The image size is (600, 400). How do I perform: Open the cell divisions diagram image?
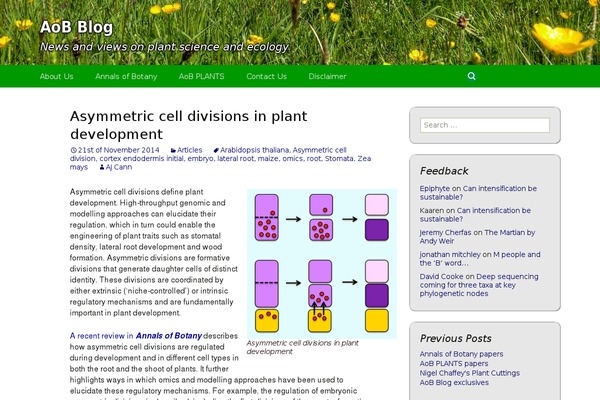[x=321, y=263]
